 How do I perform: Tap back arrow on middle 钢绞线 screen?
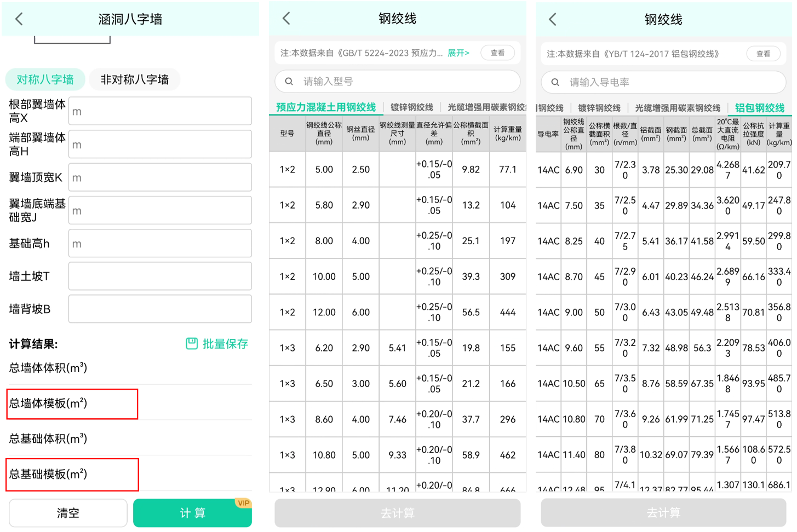(x=286, y=19)
